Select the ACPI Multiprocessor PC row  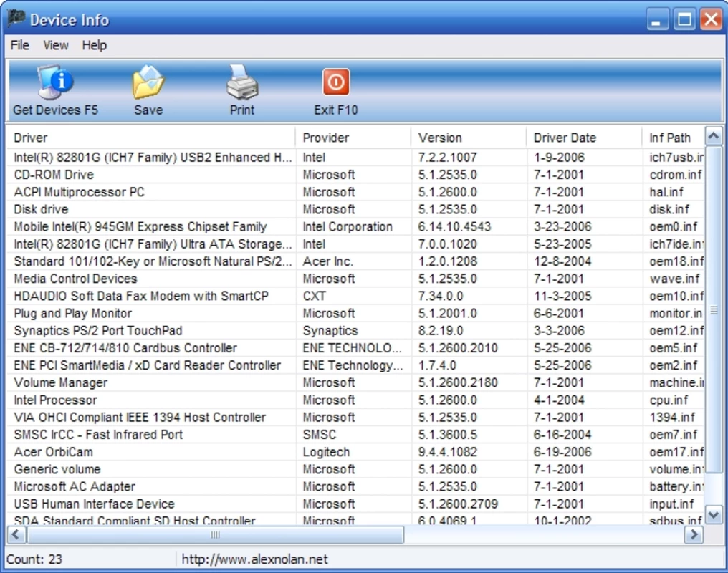click(355, 192)
